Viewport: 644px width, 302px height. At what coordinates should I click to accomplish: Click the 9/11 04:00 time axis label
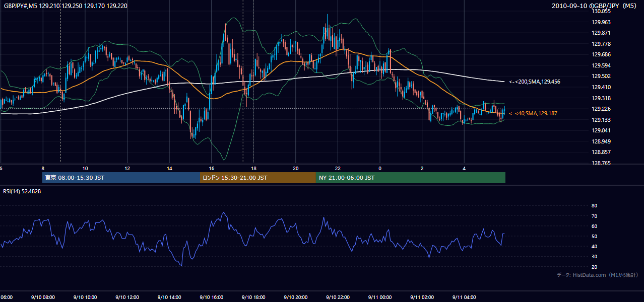[464, 297]
